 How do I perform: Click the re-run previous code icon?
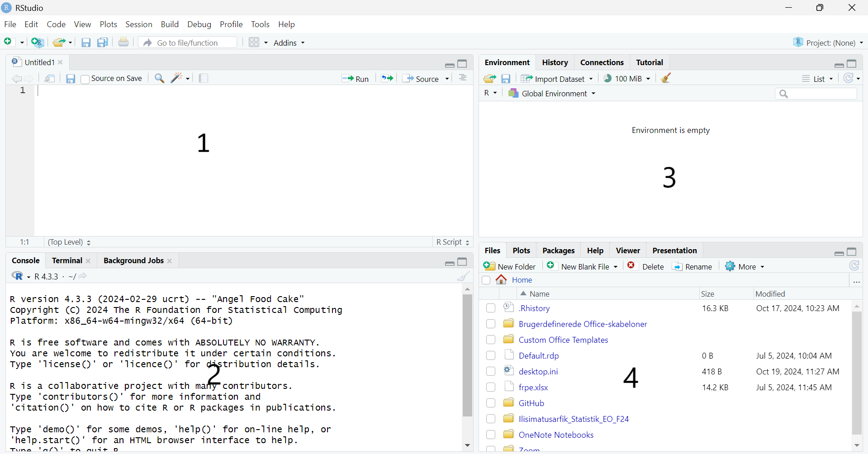tap(387, 78)
